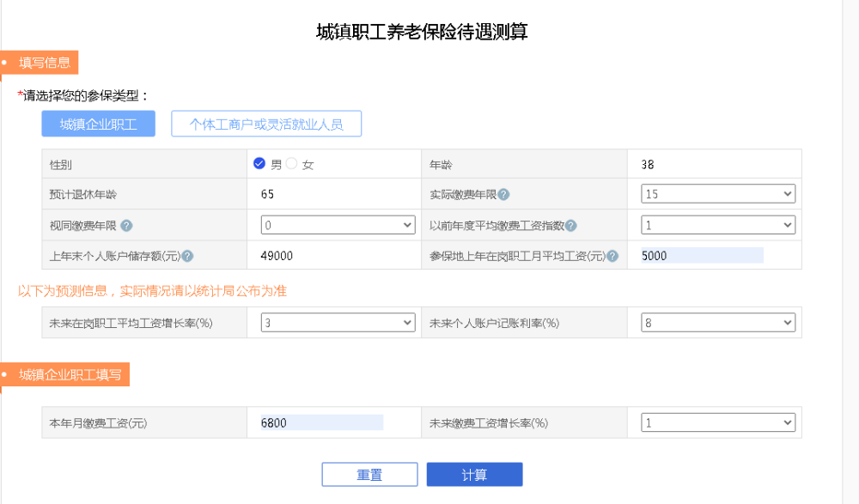Expand the 未来缴费工资增长率 dropdown
Viewport: 859px width, 504px height.
click(x=718, y=422)
